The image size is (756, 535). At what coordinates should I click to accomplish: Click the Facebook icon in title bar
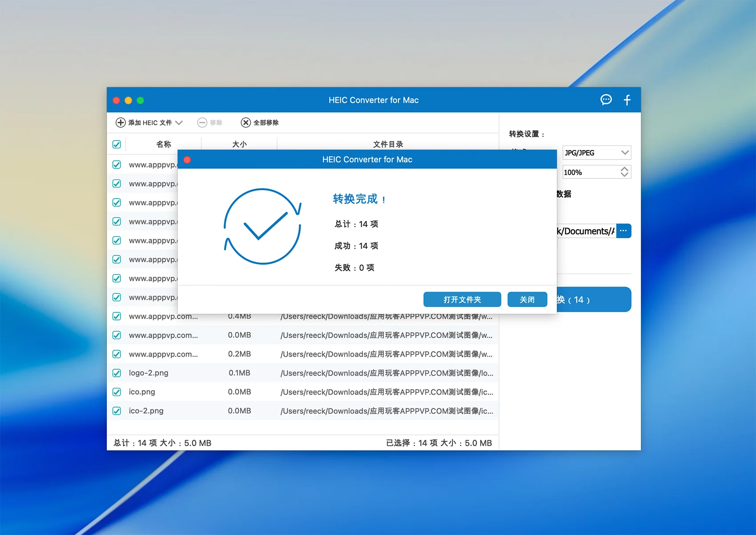tap(627, 100)
